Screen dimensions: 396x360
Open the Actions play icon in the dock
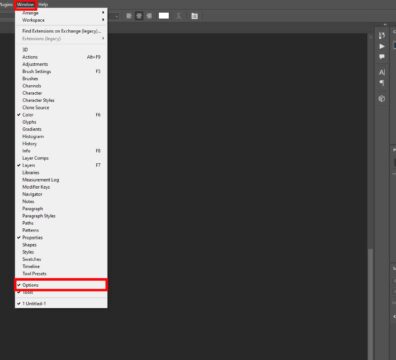click(382, 46)
